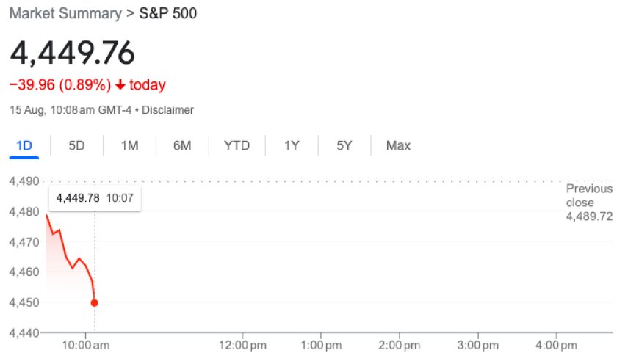This screenshot has width=639, height=364.
Task: Click the 4:00 pm time axis label
Action: [557, 345]
